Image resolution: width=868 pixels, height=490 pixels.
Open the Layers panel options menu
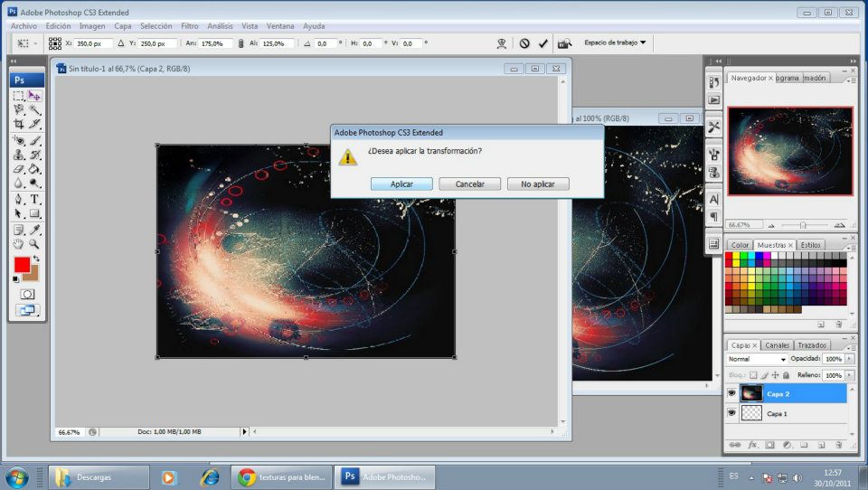(851, 348)
